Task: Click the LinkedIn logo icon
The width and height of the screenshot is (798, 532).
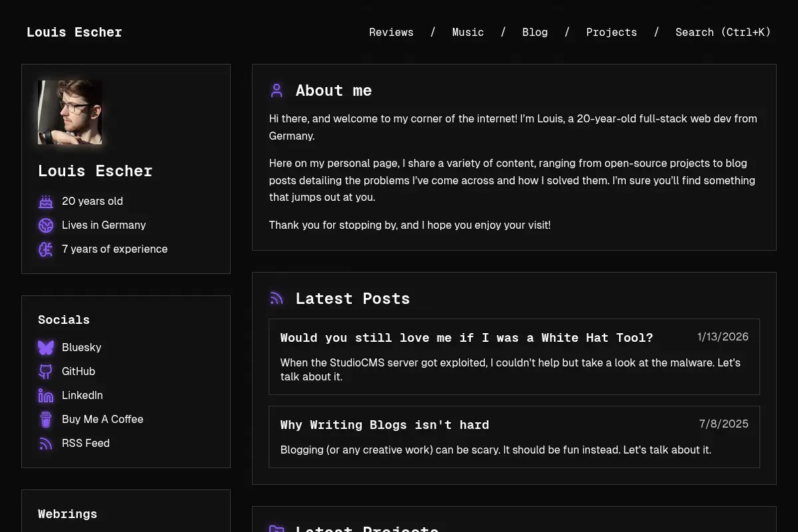Action: [x=46, y=395]
